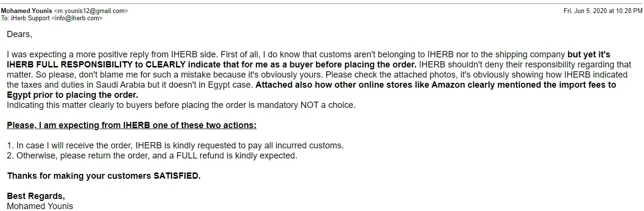Click the "To:" label in email header
Screen dimensions: 644x211
[x=5, y=18]
